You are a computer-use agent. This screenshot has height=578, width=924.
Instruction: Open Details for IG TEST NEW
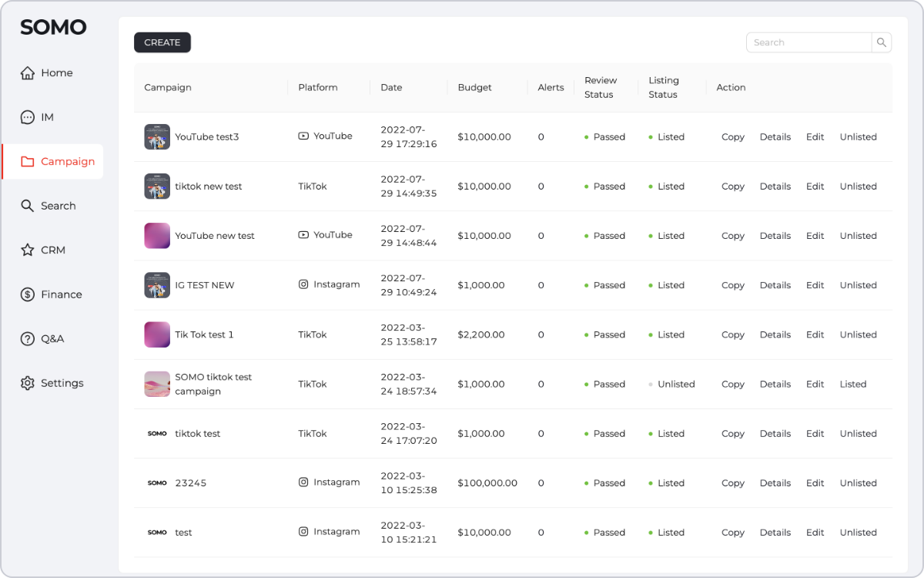[x=775, y=285]
